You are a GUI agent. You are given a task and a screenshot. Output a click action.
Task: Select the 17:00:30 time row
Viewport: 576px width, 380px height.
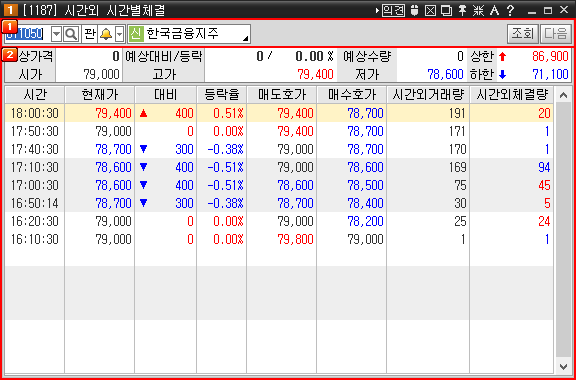tap(279, 185)
